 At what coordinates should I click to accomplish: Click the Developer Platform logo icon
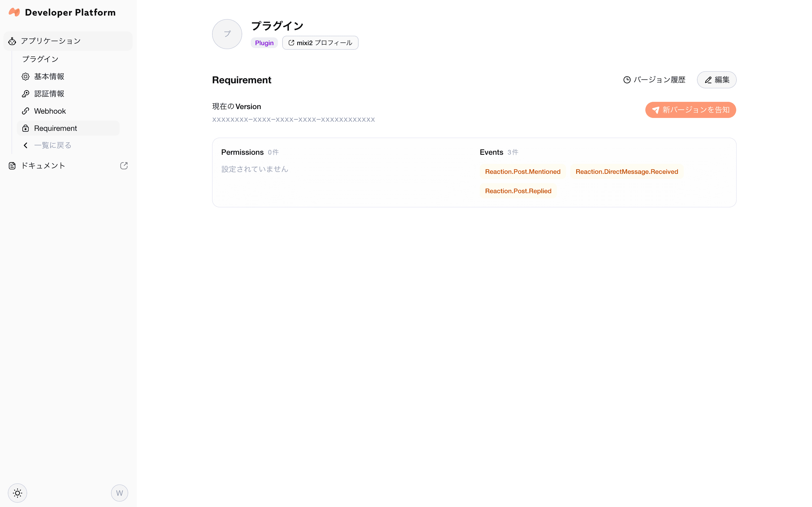(14, 12)
